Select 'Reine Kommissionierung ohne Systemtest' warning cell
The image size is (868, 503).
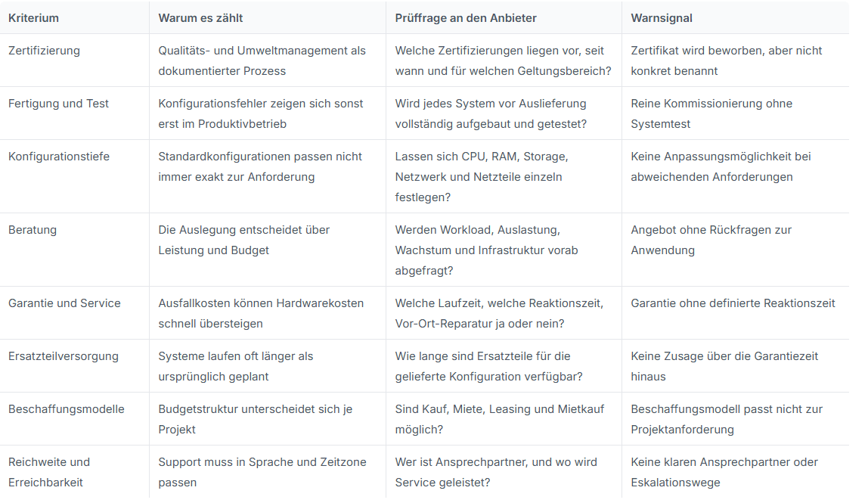[x=711, y=113]
